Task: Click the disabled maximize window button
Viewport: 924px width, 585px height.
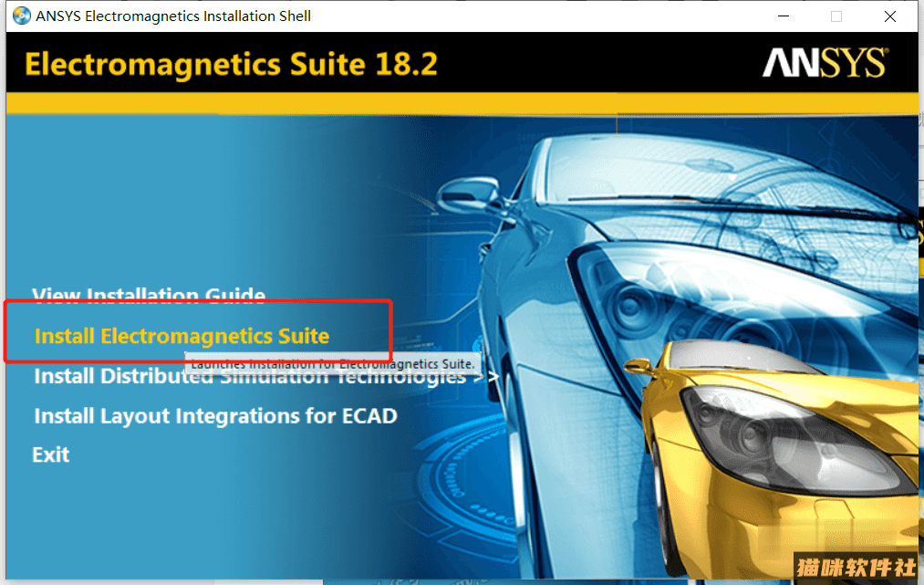Action: tap(836, 16)
